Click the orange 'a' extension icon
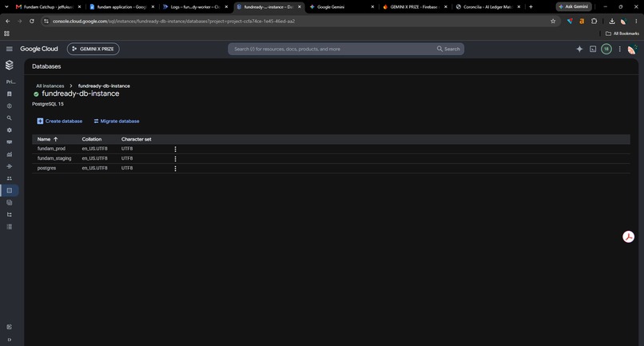 582,21
